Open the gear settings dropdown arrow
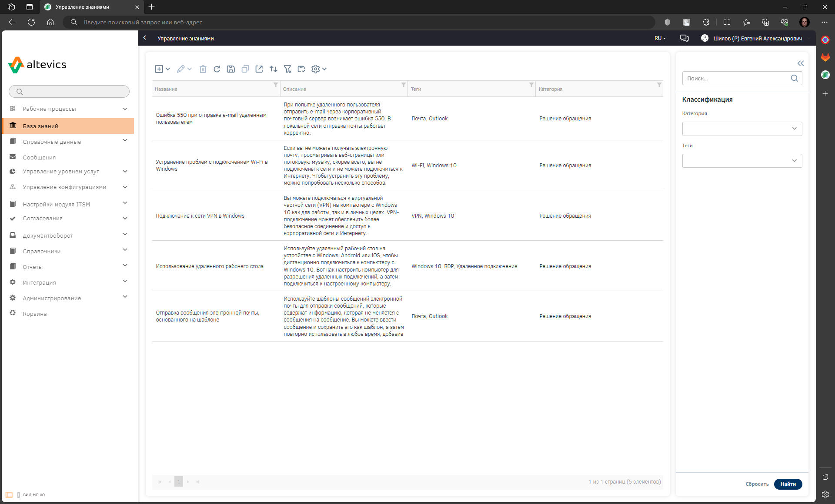 tap(324, 69)
